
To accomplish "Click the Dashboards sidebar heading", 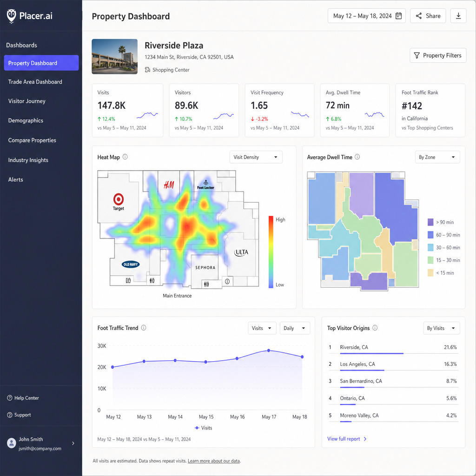I will click(21, 45).
